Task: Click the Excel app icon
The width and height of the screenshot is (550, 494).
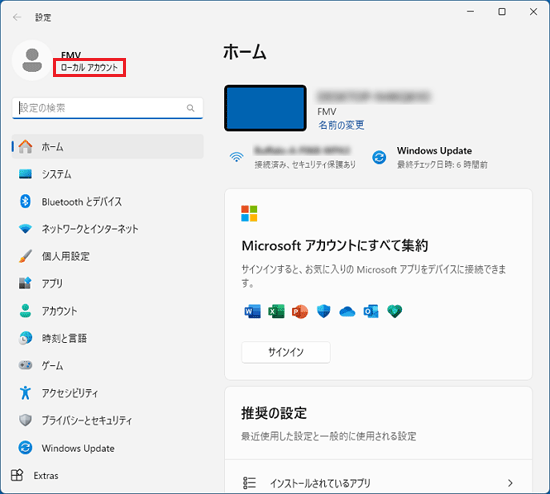Action: pyautogui.click(x=276, y=311)
